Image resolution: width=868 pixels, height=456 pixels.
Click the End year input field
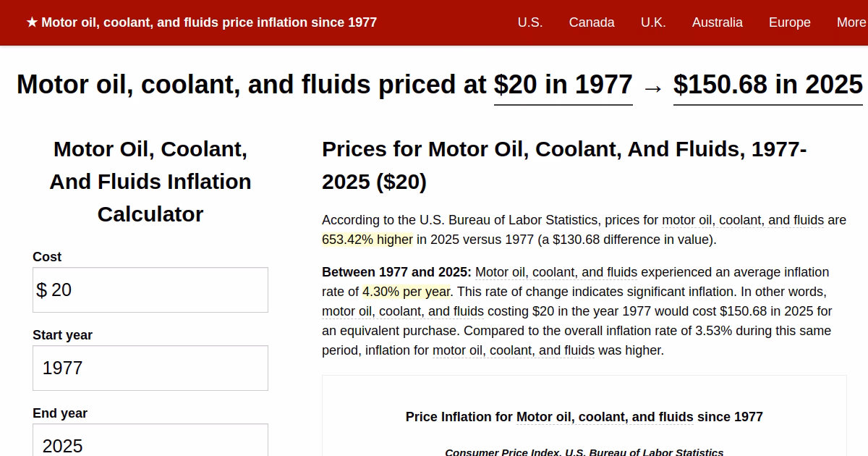(150, 444)
